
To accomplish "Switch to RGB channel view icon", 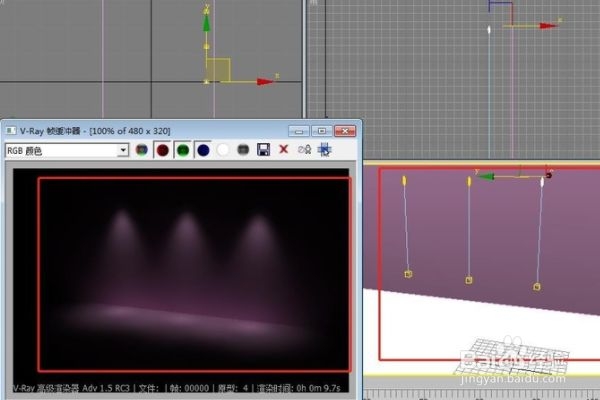I will 142,150.
